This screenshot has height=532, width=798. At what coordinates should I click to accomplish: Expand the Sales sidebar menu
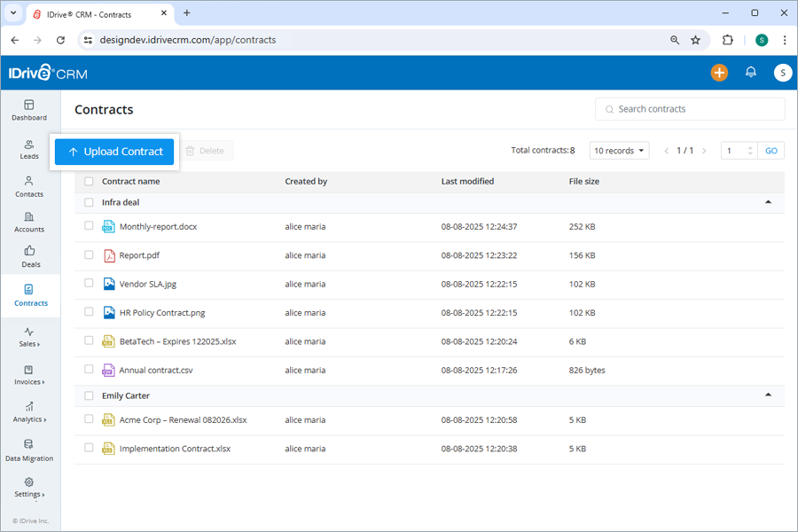pyautogui.click(x=29, y=338)
